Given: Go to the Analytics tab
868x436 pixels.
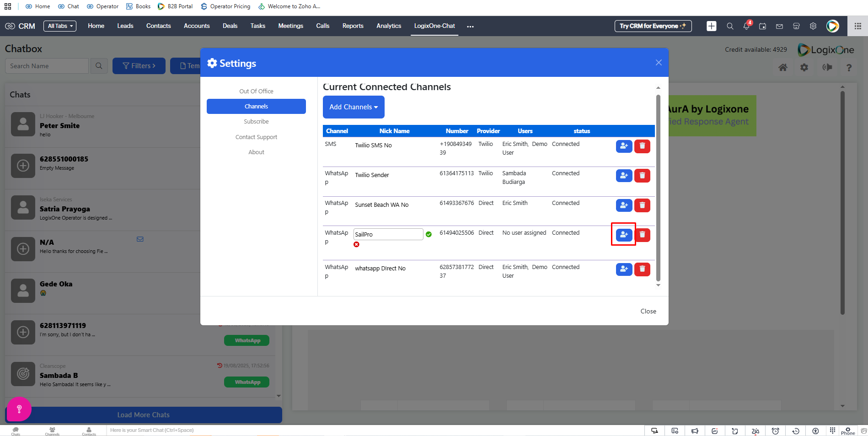Looking at the screenshot, I should [389, 26].
